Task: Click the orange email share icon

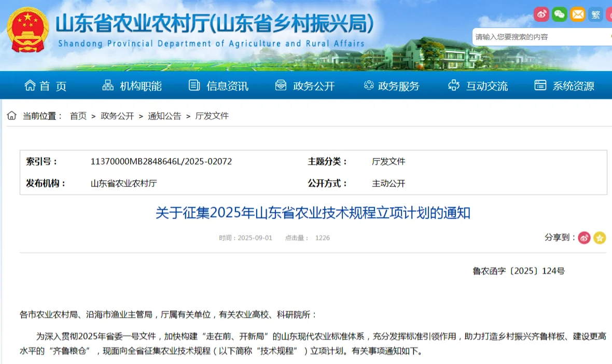Action: pos(578,14)
